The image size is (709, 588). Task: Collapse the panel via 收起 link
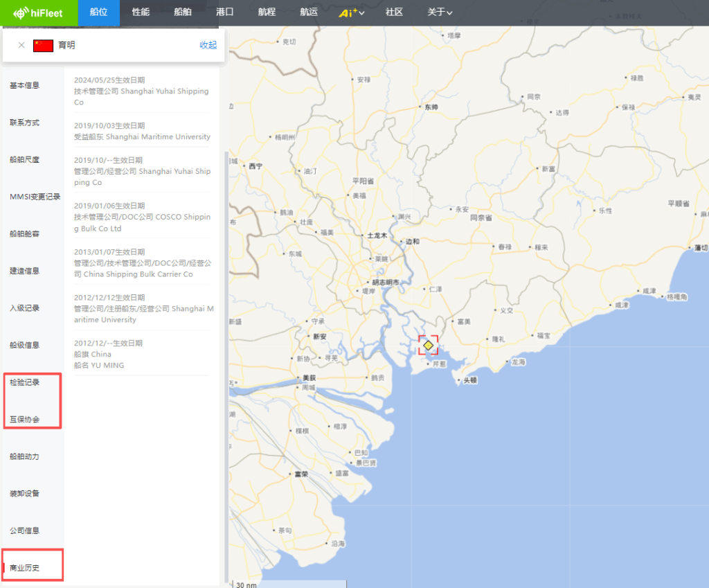(x=208, y=45)
